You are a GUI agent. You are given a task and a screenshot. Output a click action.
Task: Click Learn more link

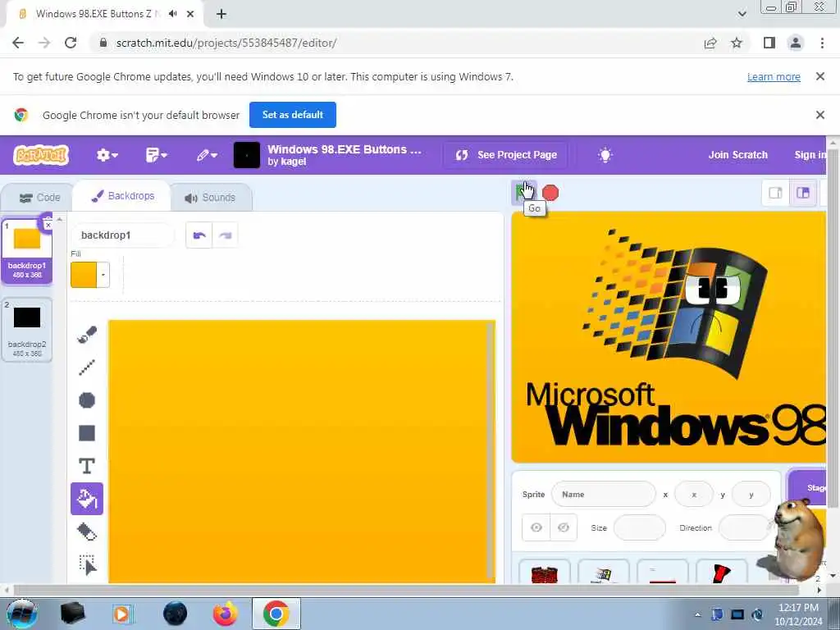(x=774, y=76)
